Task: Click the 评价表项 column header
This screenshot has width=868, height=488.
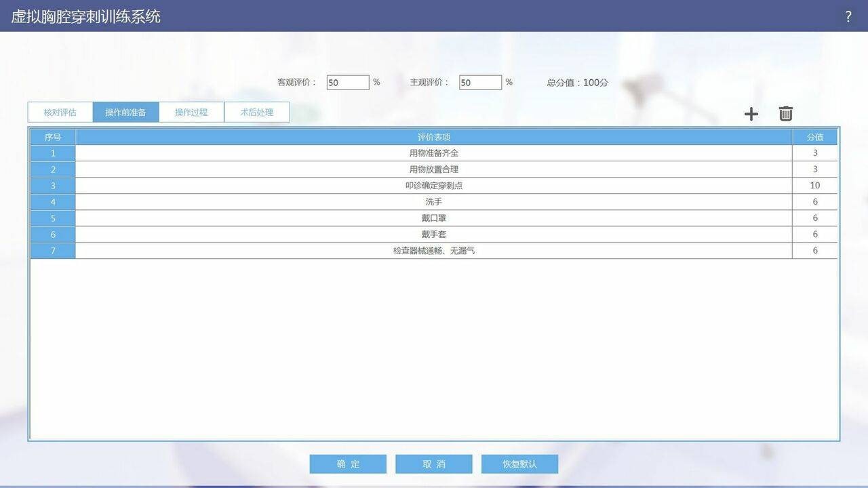Action: pos(434,137)
